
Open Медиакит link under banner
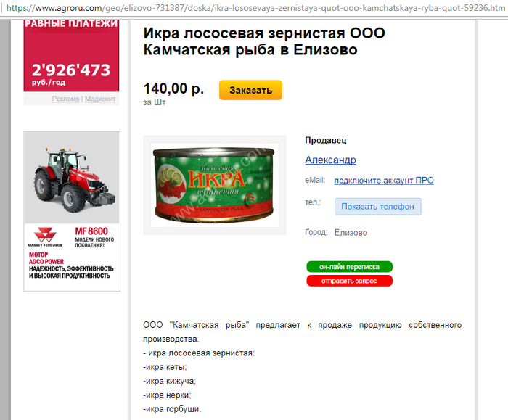tap(100, 99)
